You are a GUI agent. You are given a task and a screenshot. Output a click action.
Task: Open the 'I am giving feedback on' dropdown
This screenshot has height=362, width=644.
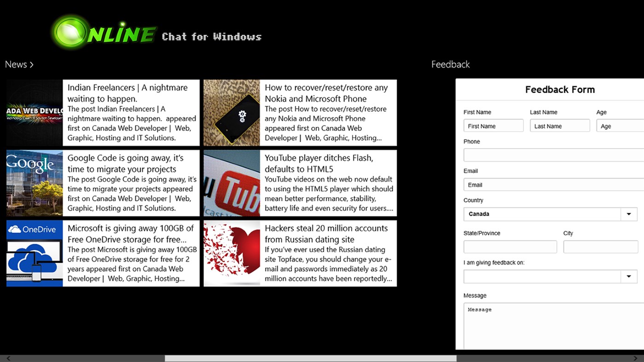coord(629,276)
